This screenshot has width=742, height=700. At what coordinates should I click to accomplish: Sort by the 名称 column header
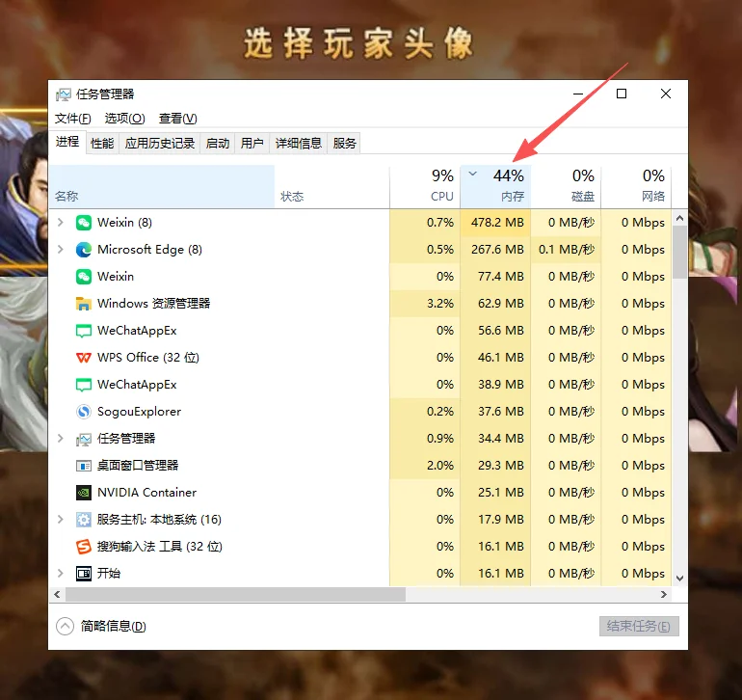(x=162, y=187)
